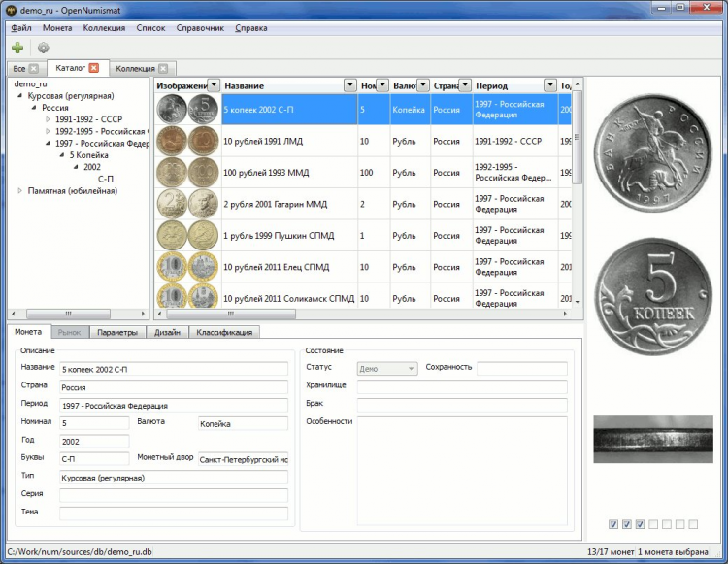Click the green plus add coin icon
This screenshot has height=564, width=728.
coord(17,48)
